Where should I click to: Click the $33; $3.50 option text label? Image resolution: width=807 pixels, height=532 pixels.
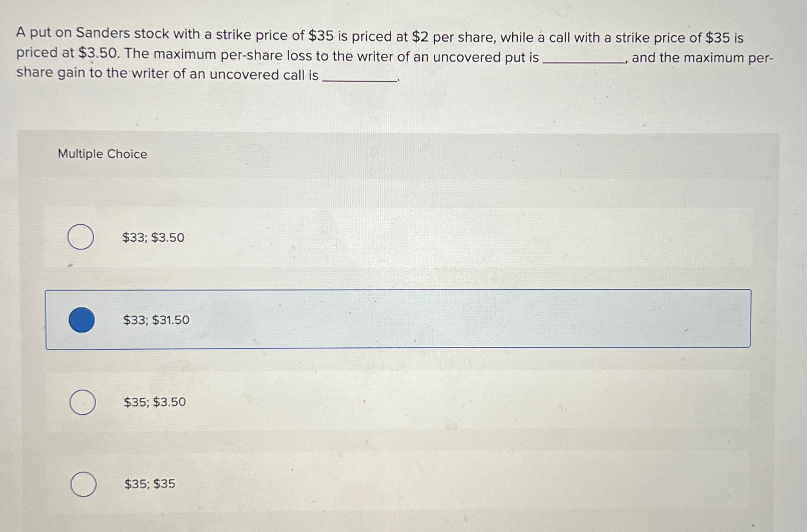[x=153, y=238]
